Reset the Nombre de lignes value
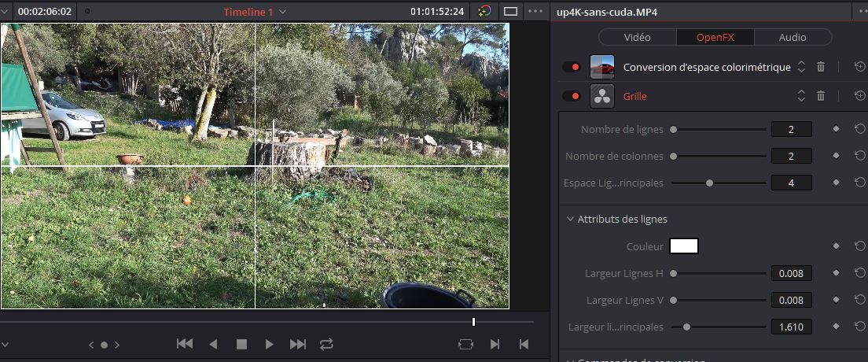The width and height of the screenshot is (868, 362). coord(859,129)
